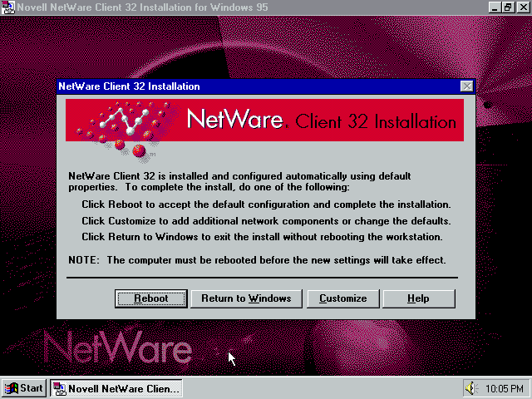The width and height of the screenshot is (532, 399).
Task: Click the 10:05 PM system clock
Action: (x=505, y=389)
